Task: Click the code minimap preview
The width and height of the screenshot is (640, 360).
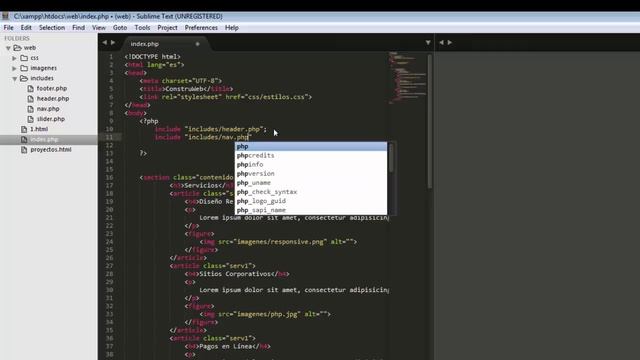Action: (407, 77)
